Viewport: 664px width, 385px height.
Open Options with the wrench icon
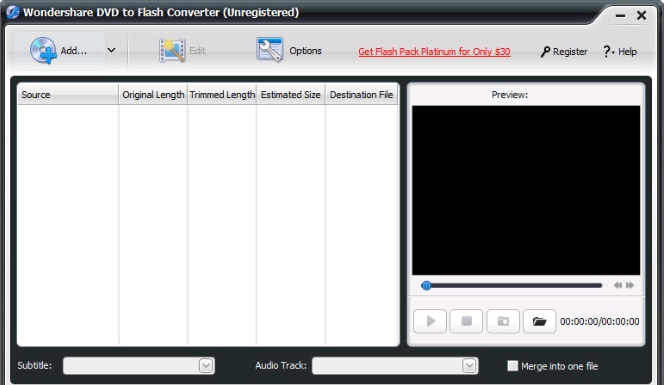tap(289, 50)
